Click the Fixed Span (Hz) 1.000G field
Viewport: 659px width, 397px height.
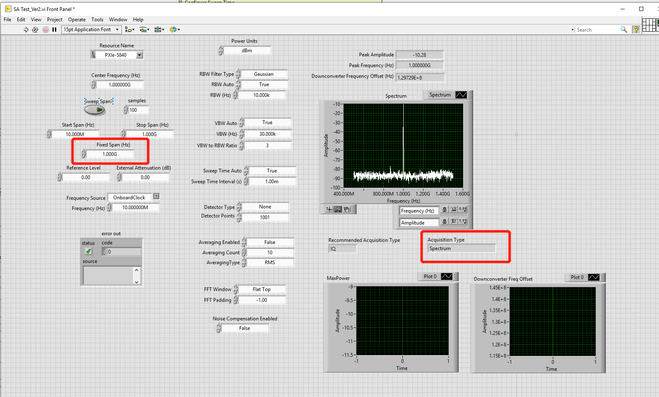(110, 154)
